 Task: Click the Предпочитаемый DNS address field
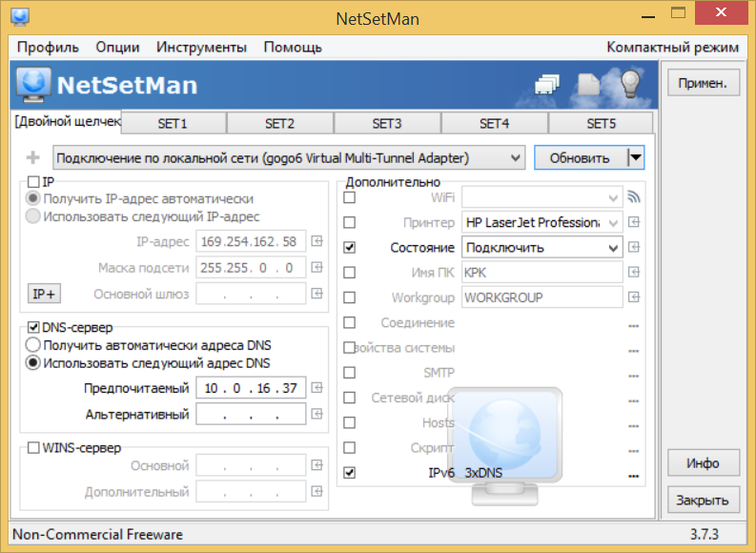[251, 388]
